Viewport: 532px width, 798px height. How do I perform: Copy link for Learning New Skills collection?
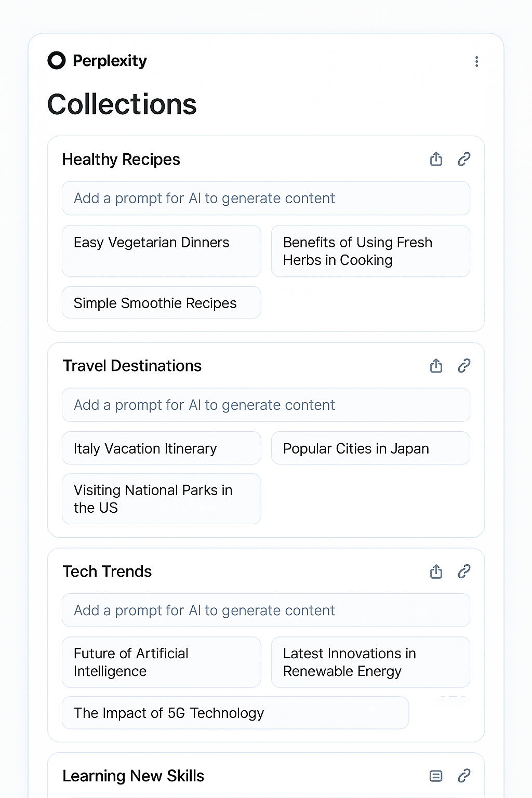click(x=464, y=776)
